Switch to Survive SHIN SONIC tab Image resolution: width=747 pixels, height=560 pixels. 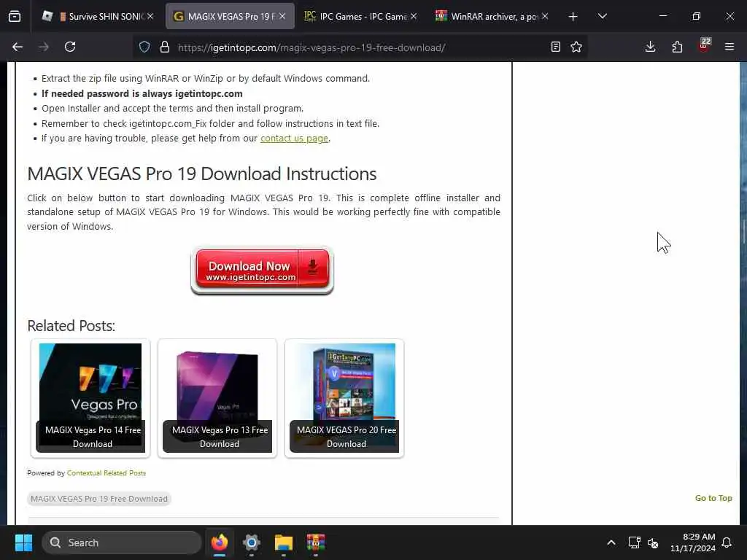(x=98, y=16)
